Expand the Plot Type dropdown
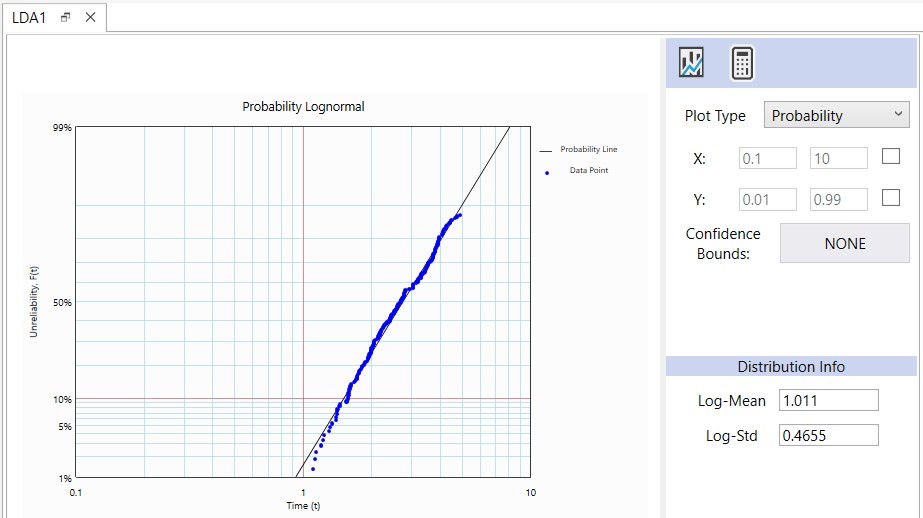The image size is (923, 518). pos(836,115)
